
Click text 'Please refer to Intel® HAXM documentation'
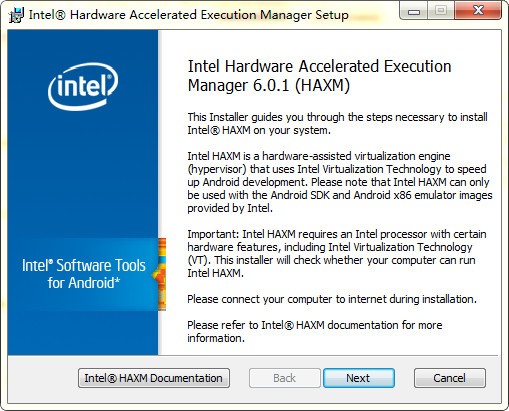coord(315,331)
